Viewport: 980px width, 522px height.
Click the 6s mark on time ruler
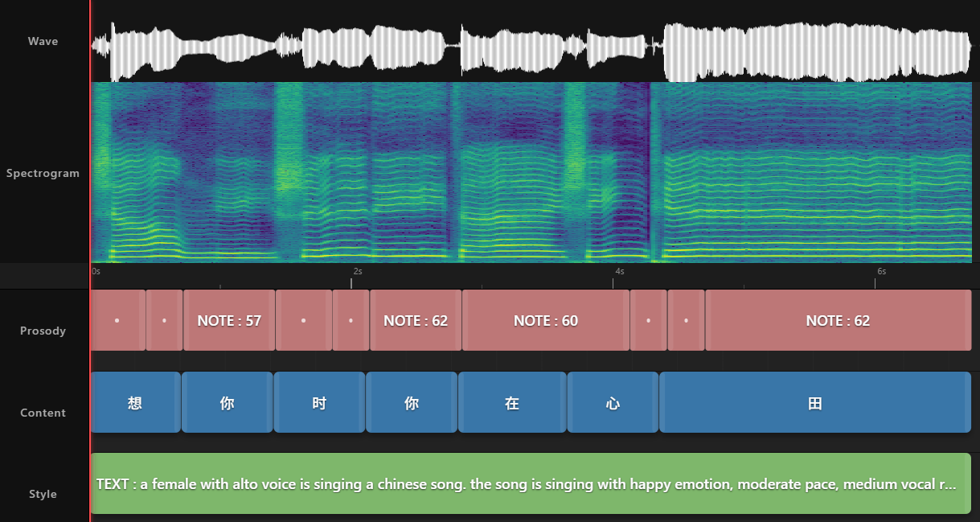point(881,271)
